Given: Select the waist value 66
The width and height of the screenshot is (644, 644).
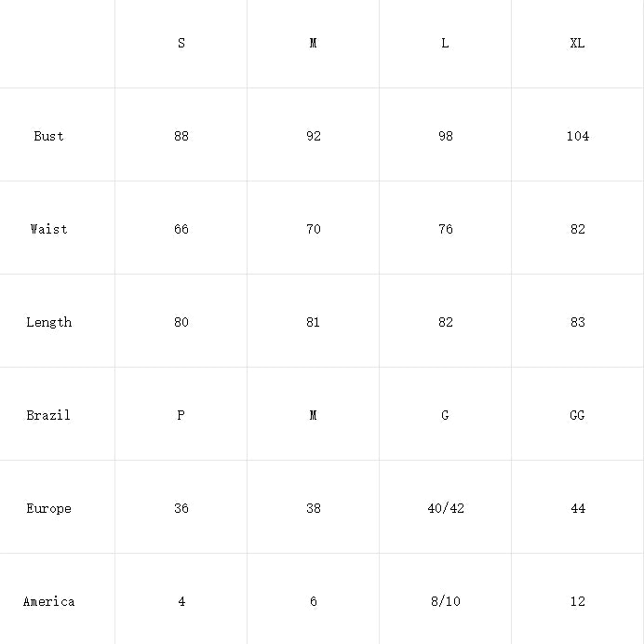Looking at the screenshot, I should (x=181, y=229).
